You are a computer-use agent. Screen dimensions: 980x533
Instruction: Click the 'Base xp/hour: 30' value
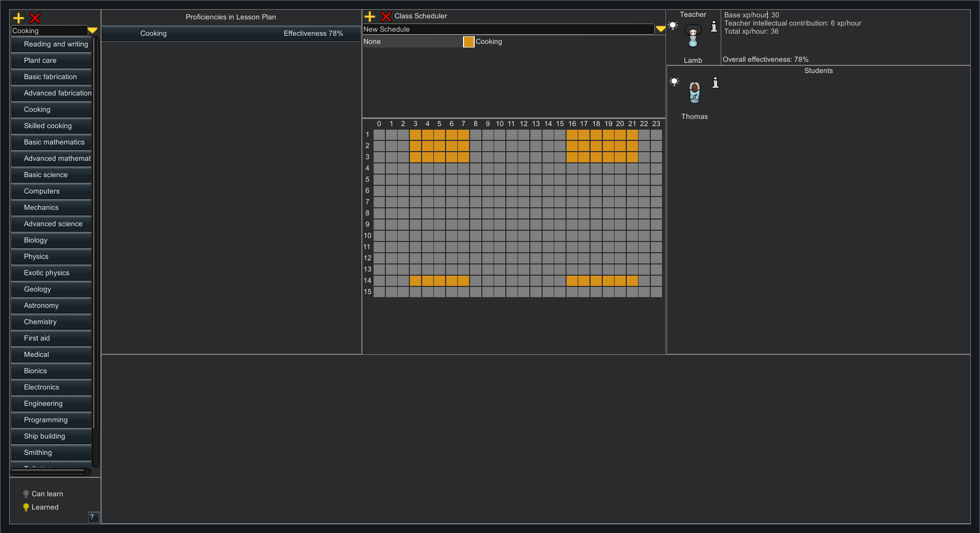click(752, 15)
